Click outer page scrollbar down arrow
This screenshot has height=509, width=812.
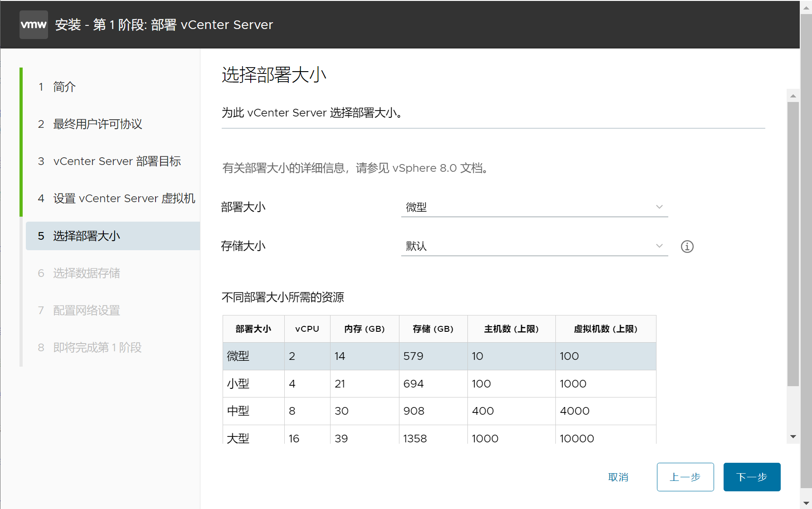[806, 503]
